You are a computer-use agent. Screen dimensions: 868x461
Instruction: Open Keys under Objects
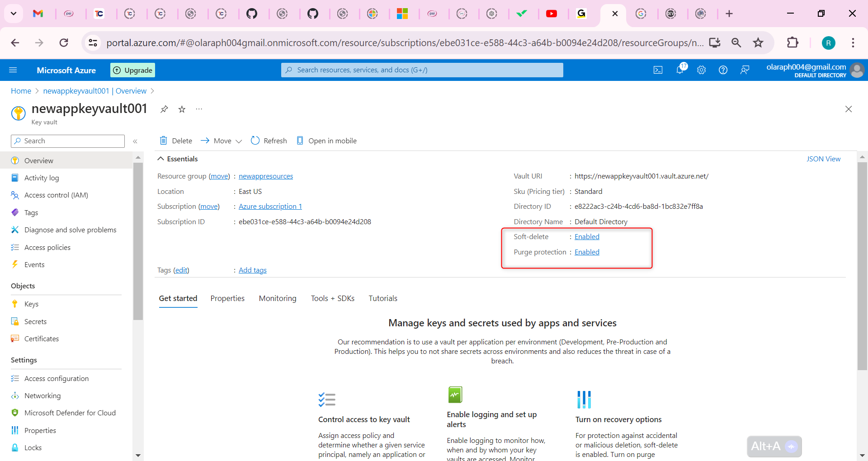click(x=31, y=303)
